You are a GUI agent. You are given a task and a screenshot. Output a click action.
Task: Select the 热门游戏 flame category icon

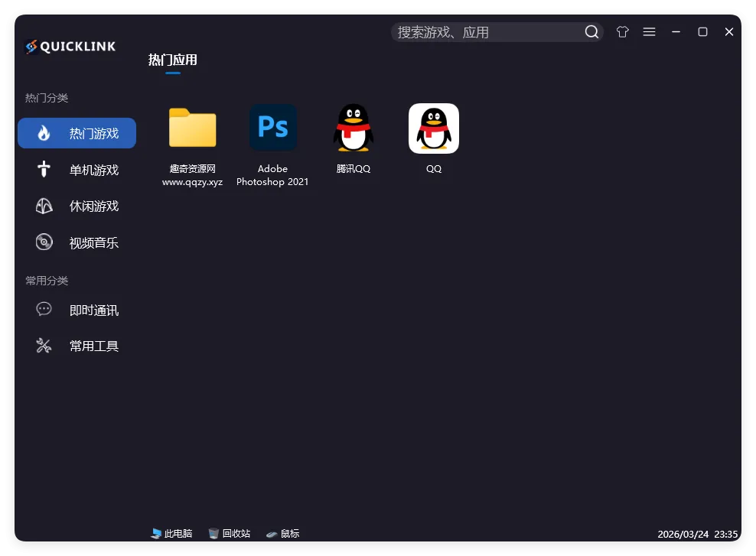(x=44, y=132)
